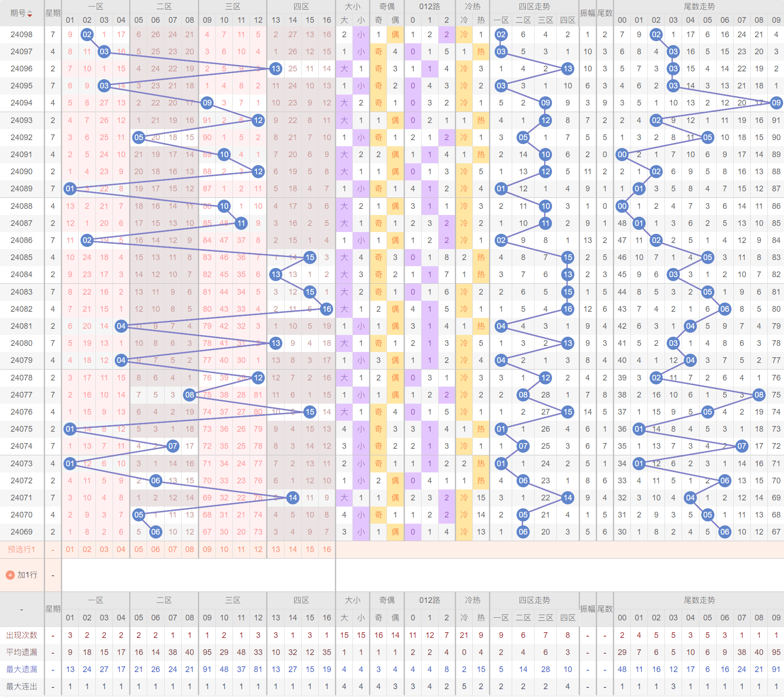Click the top 尾数走势 header
The height and width of the screenshot is (697, 784).
[699, 7]
